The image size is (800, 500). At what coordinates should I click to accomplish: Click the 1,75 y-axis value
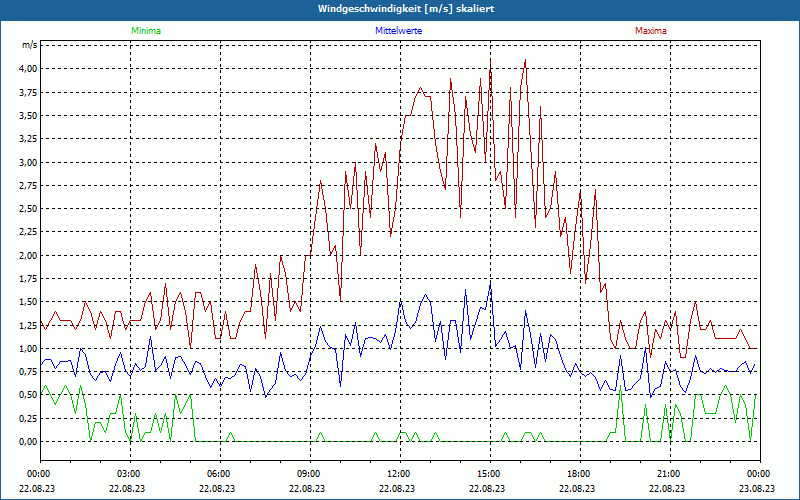[29, 279]
